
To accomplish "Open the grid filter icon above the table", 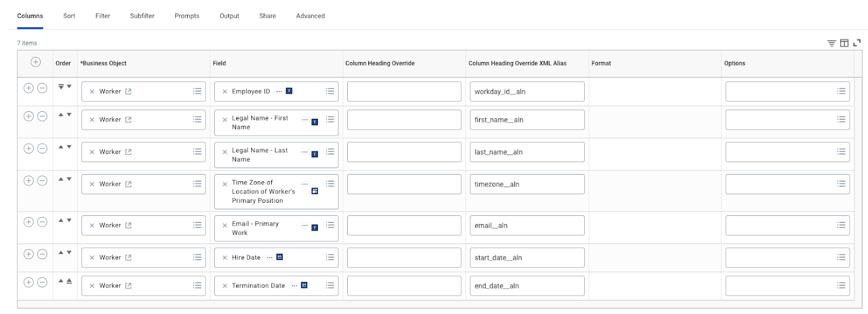I will click(x=831, y=43).
